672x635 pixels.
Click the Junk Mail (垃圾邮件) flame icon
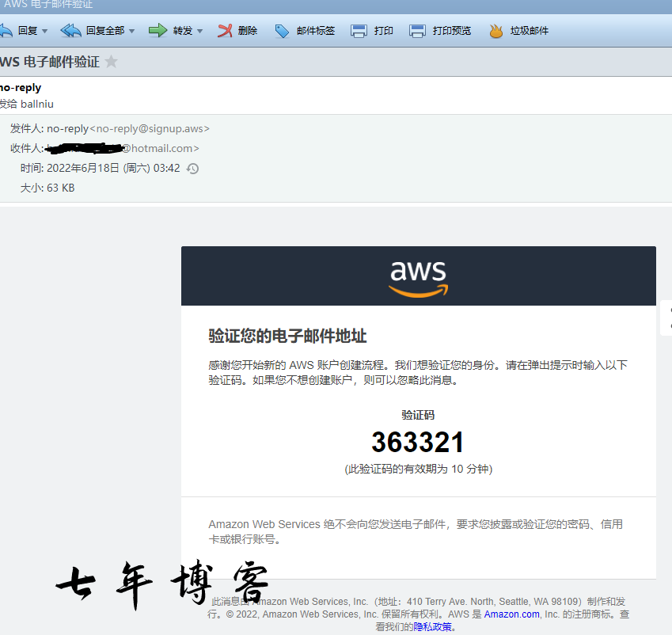(x=495, y=31)
